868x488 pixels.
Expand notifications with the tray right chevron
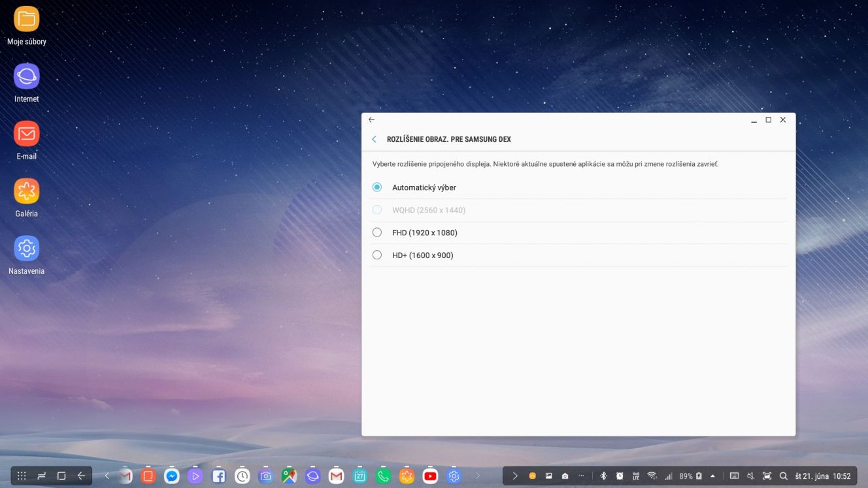click(x=515, y=476)
